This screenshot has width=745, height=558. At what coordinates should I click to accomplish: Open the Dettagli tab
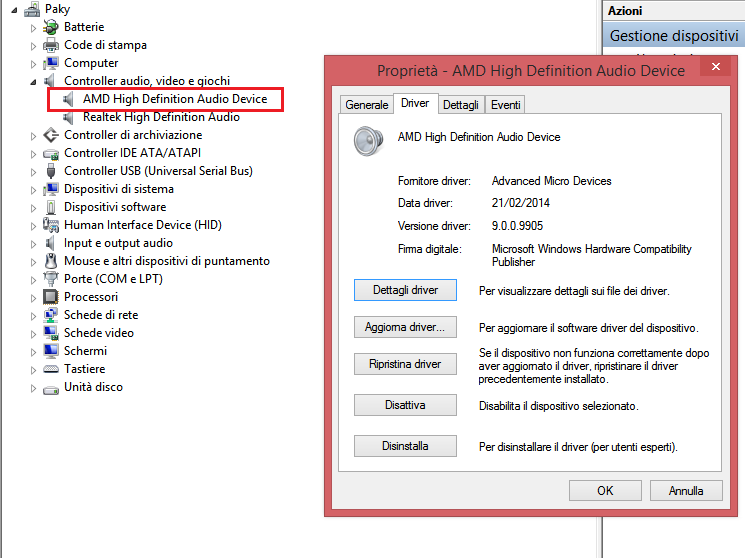tap(460, 105)
